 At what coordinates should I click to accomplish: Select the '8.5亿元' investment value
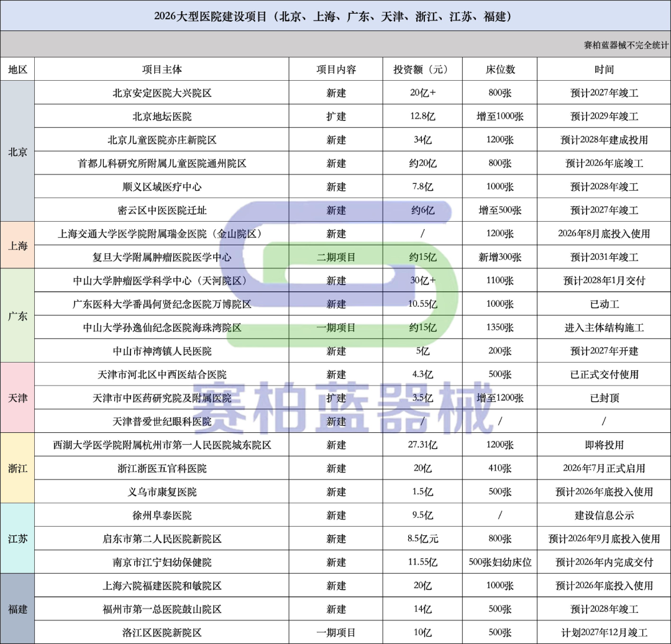point(422,539)
